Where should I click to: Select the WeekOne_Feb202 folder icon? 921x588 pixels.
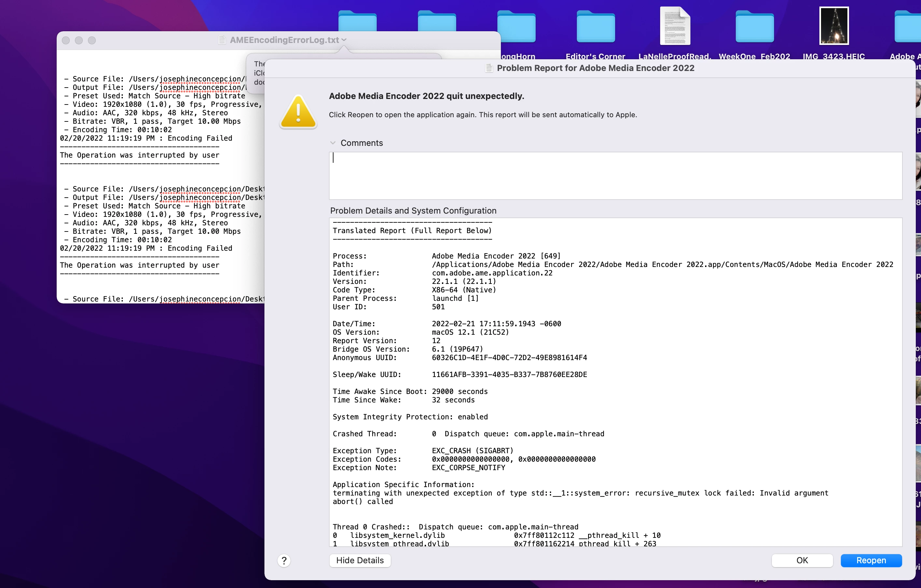tap(754, 26)
